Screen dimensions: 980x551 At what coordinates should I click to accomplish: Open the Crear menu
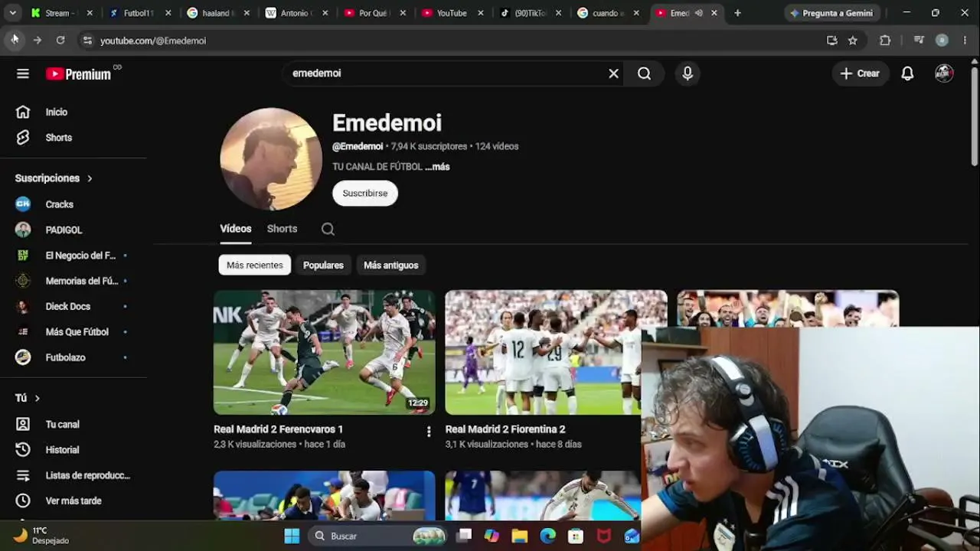(860, 73)
